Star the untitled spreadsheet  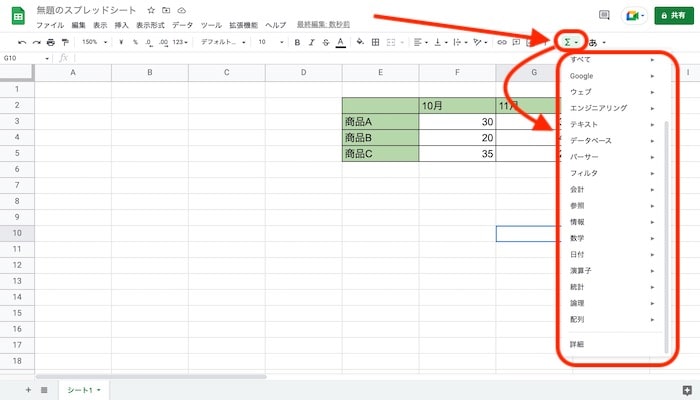tap(151, 9)
